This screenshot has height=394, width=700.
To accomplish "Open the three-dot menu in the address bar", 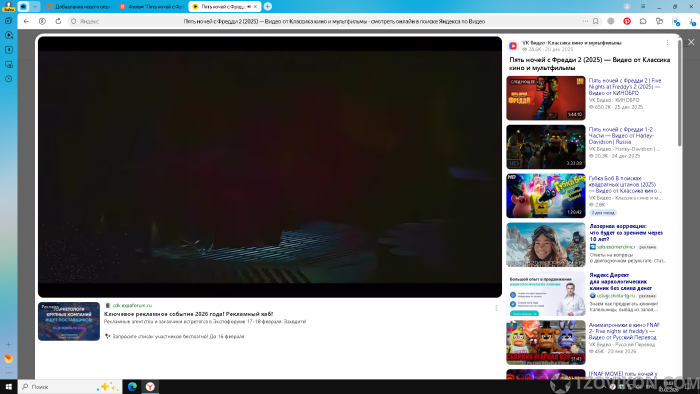I will click(585, 21).
